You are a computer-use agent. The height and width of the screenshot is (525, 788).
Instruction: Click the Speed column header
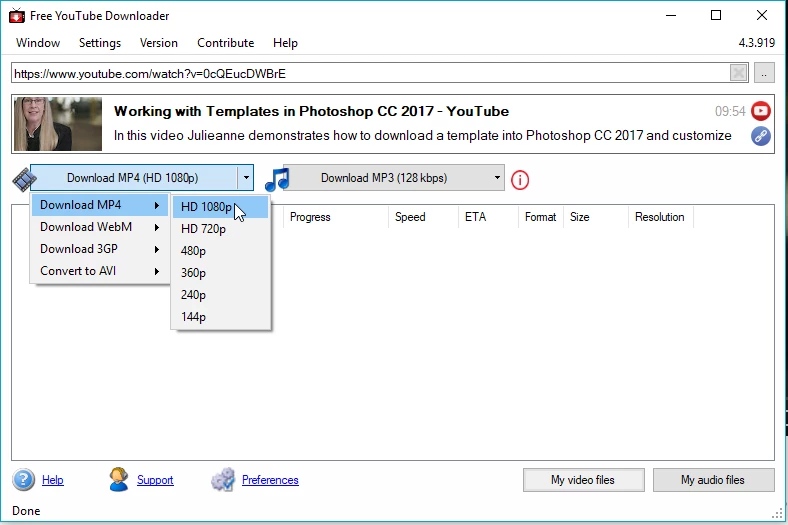coord(423,217)
